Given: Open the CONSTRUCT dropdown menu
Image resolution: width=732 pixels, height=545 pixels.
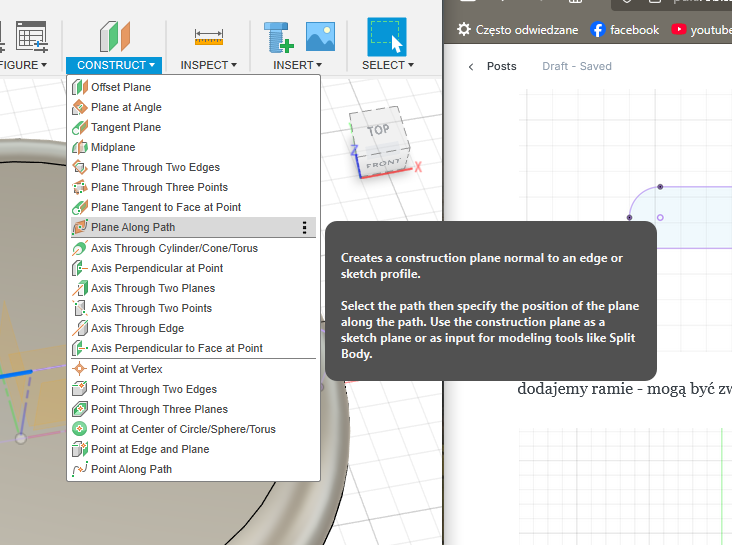Looking at the screenshot, I should point(114,65).
